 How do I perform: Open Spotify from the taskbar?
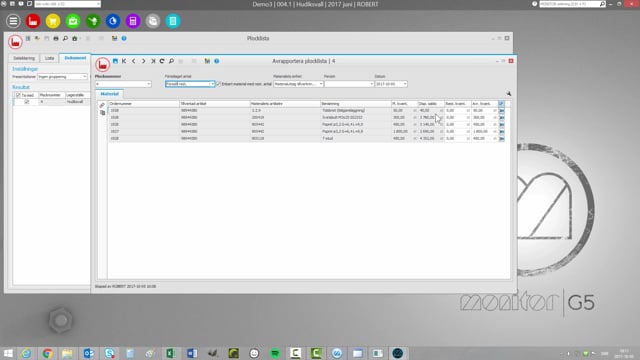(275, 353)
